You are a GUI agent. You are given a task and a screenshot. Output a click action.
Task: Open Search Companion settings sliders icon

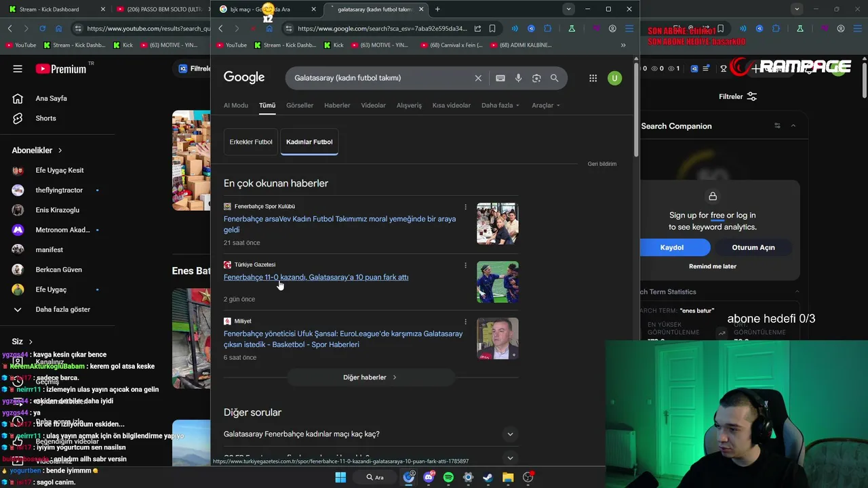click(777, 126)
